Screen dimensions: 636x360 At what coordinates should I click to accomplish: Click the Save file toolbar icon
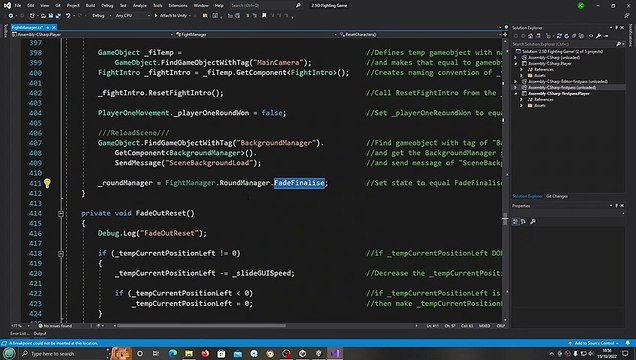[51, 15]
